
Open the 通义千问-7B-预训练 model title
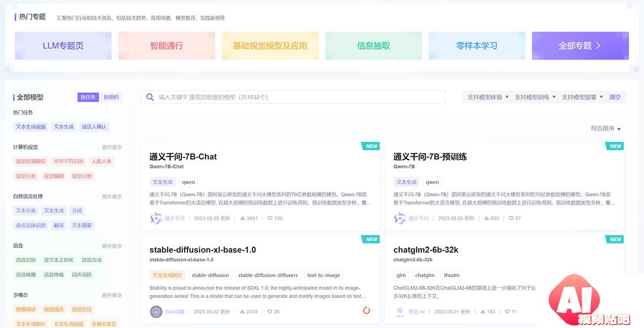point(430,157)
